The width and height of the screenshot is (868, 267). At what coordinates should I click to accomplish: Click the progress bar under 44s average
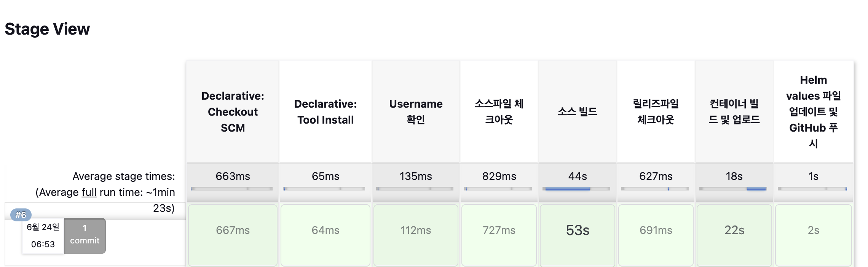(577, 189)
